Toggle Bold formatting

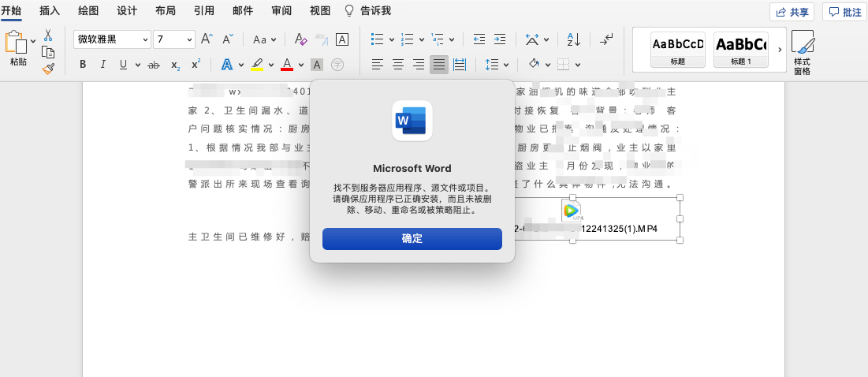[x=83, y=65]
